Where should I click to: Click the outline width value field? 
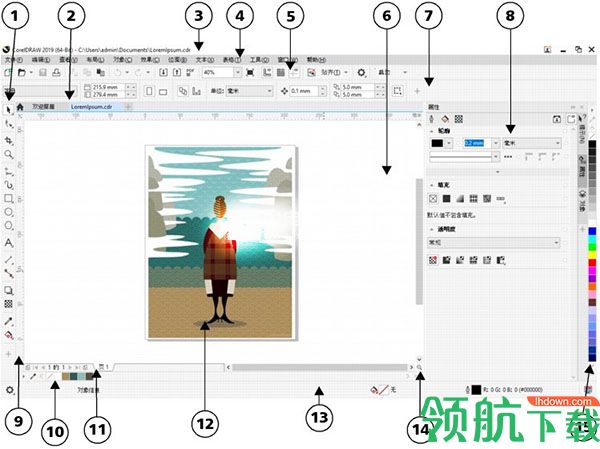[x=475, y=143]
